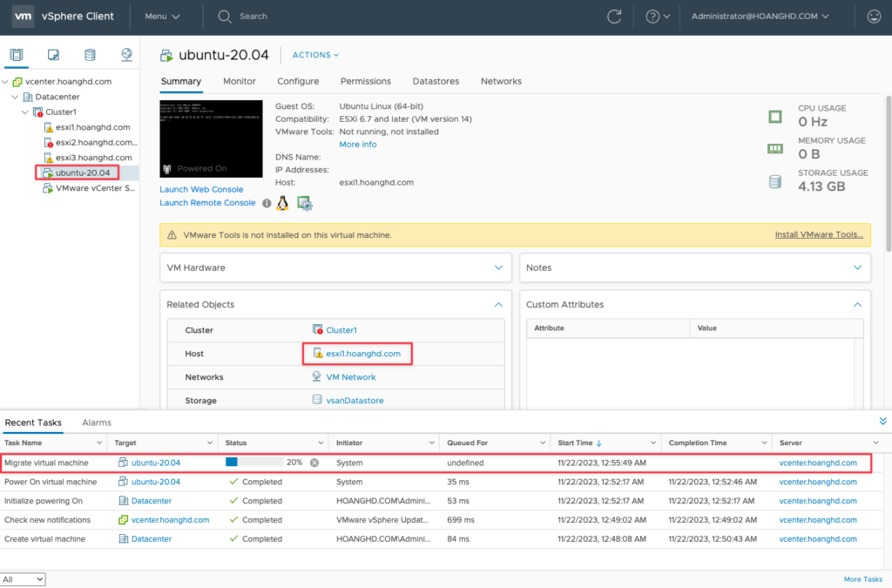Select esxi3.hoanghd.com in inventory tree
892x588 pixels.
pyautogui.click(x=93, y=158)
